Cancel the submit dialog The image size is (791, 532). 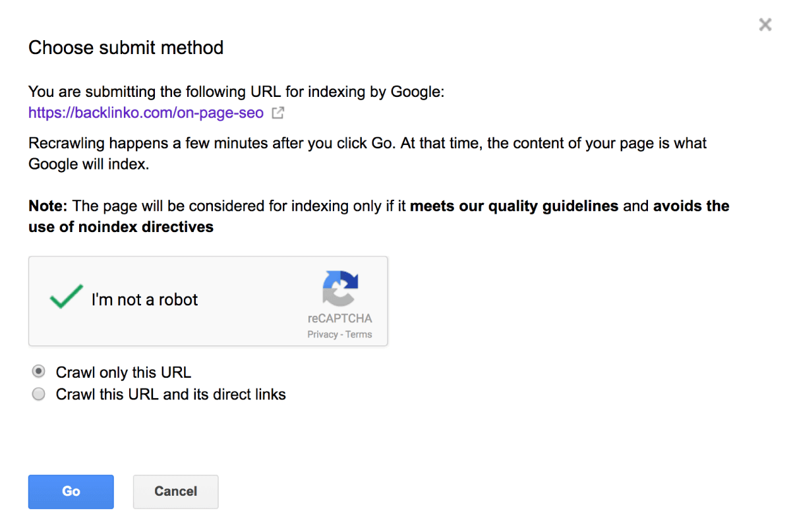click(x=175, y=492)
